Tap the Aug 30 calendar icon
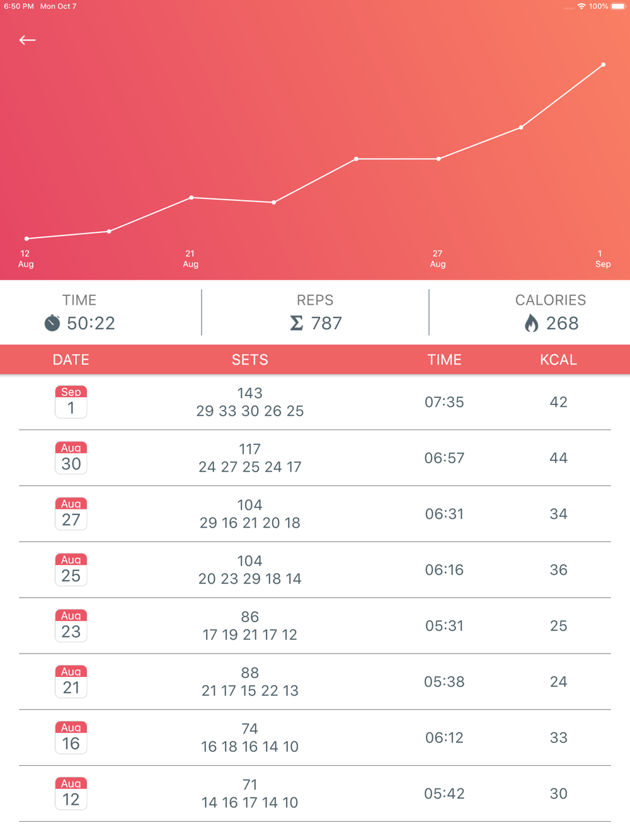 pos(71,458)
